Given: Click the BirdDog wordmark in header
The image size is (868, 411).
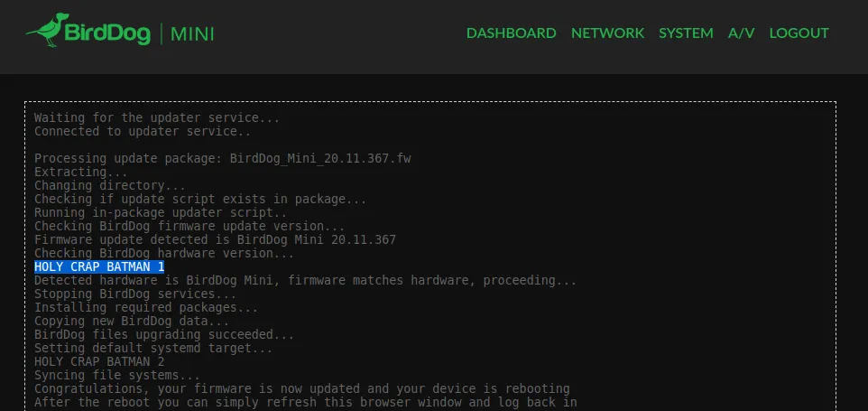Looking at the screenshot, I should point(107,33).
